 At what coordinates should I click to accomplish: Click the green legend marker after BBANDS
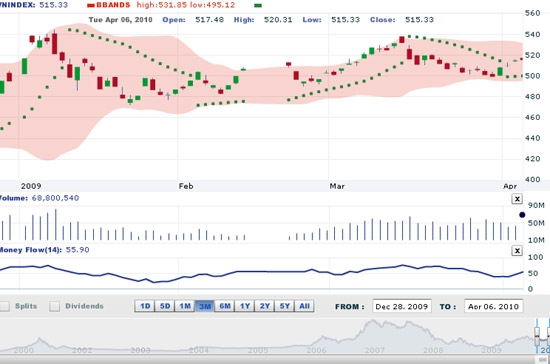pos(258,6)
